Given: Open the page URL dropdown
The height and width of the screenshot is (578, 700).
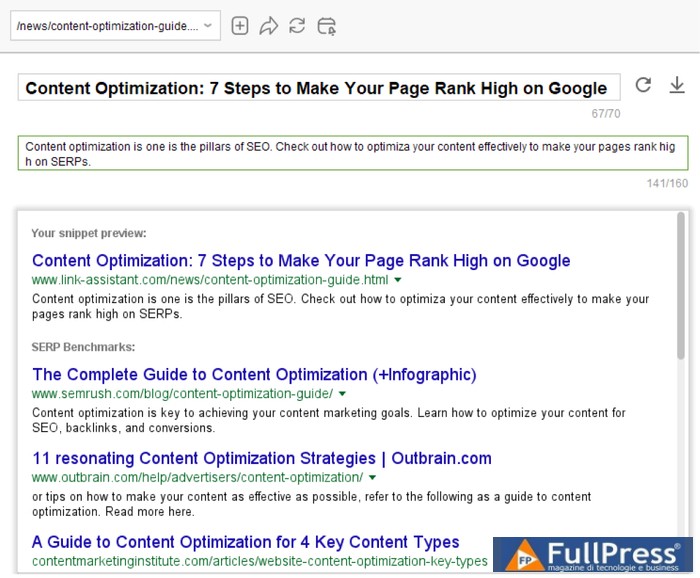Looking at the screenshot, I should (115, 26).
